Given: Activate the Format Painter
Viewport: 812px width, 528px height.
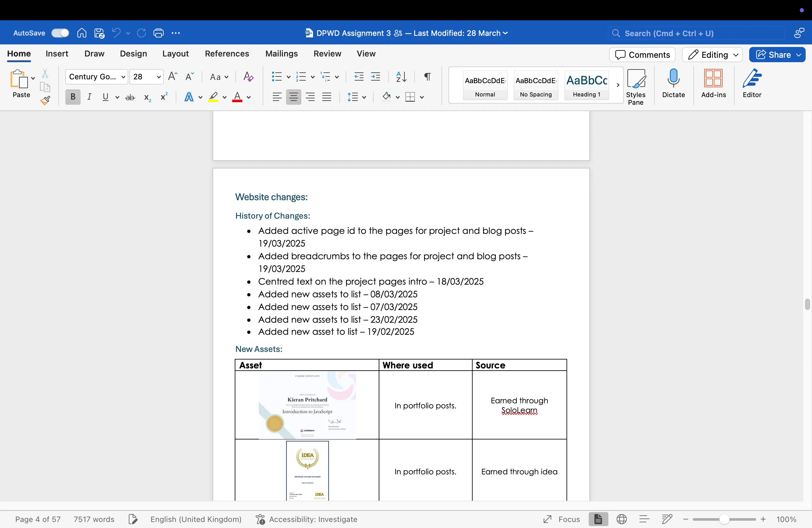Looking at the screenshot, I should click(x=45, y=100).
